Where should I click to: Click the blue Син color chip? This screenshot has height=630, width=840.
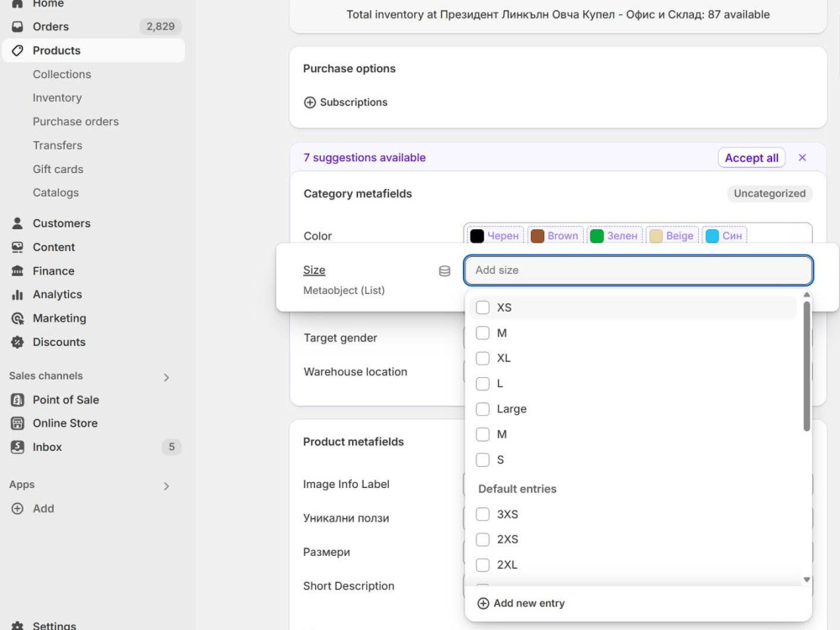point(724,236)
